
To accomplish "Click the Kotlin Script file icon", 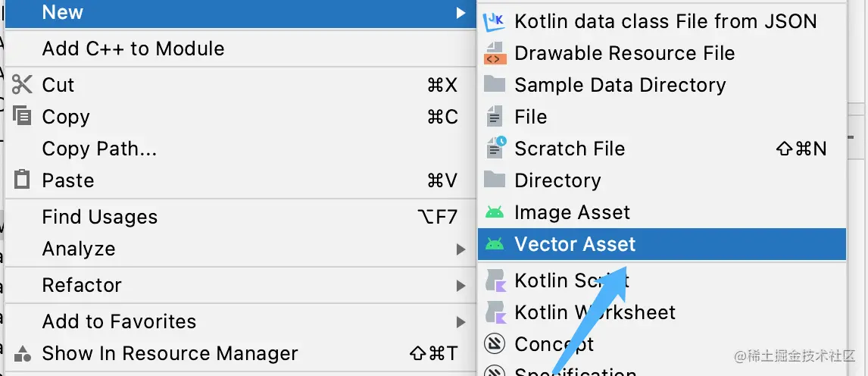I will [x=495, y=280].
